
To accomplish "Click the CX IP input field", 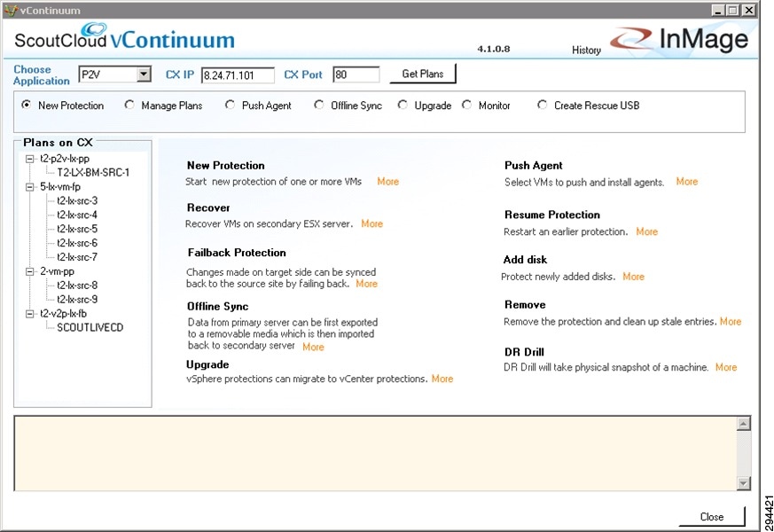I will (x=238, y=75).
